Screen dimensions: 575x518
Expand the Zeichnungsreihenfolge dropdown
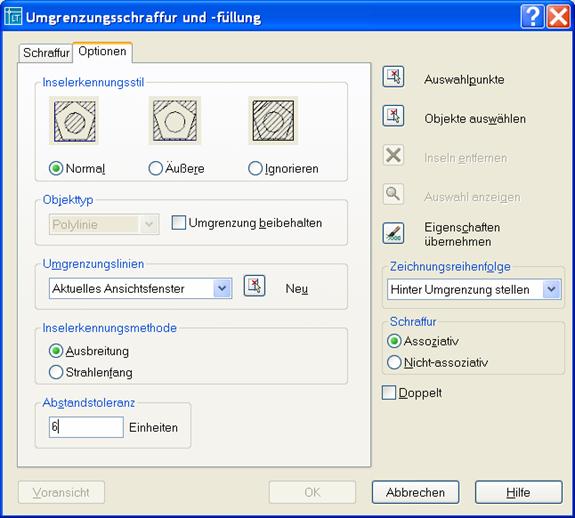474,289
